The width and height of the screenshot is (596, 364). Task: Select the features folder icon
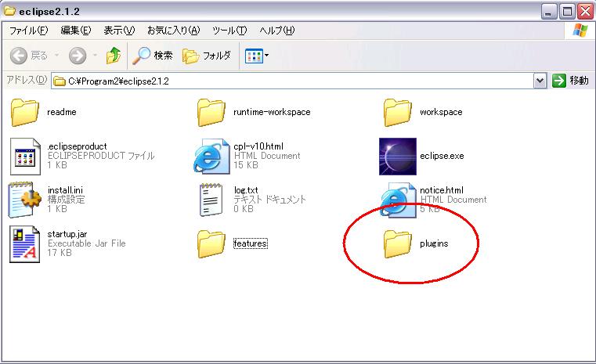coord(211,244)
